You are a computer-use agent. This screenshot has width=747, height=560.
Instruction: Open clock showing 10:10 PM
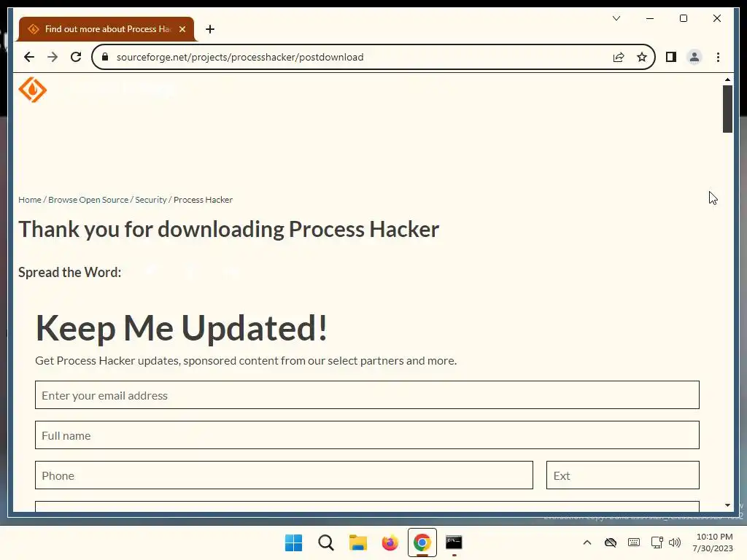(x=713, y=542)
